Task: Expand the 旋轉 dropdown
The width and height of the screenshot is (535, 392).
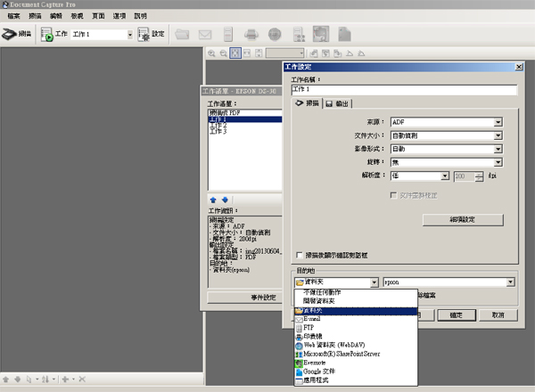Action: coord(498,162)
